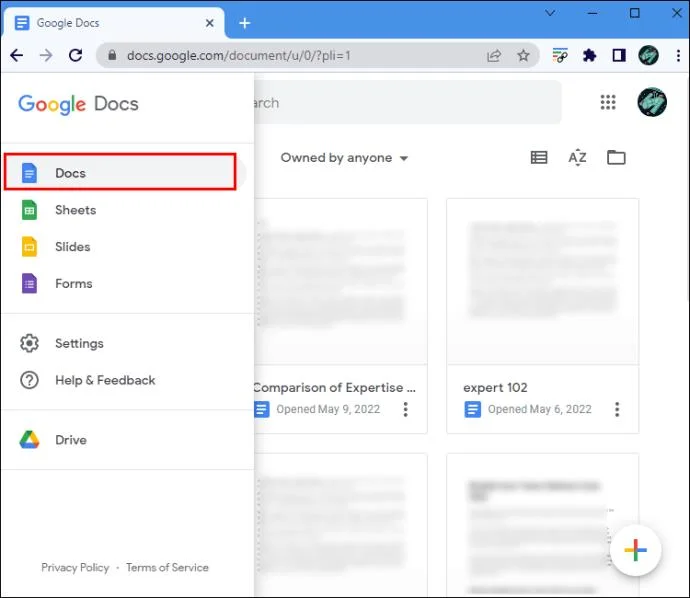Click the Comparison of Expertise title
690x598 pixels.
coord(334,388)
